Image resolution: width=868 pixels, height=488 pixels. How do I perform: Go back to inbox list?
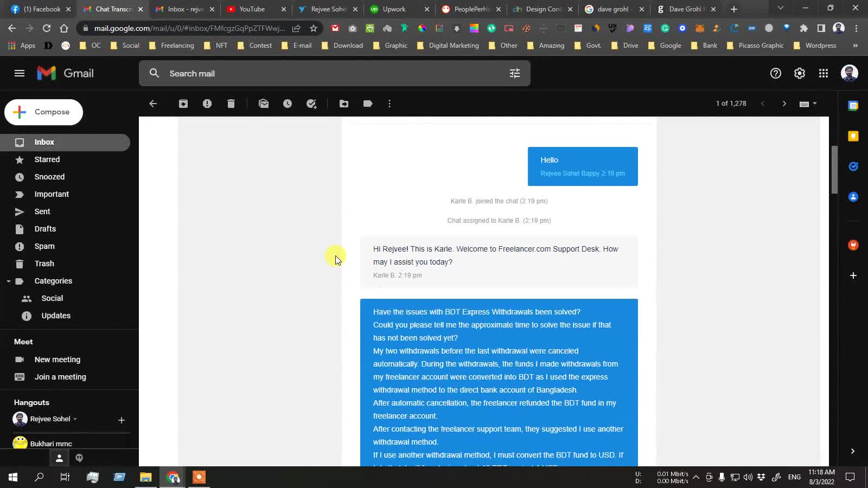tap(153, 104)
